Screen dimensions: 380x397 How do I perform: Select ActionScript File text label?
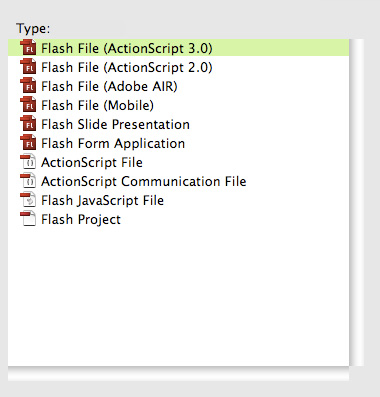coord(92,163)
